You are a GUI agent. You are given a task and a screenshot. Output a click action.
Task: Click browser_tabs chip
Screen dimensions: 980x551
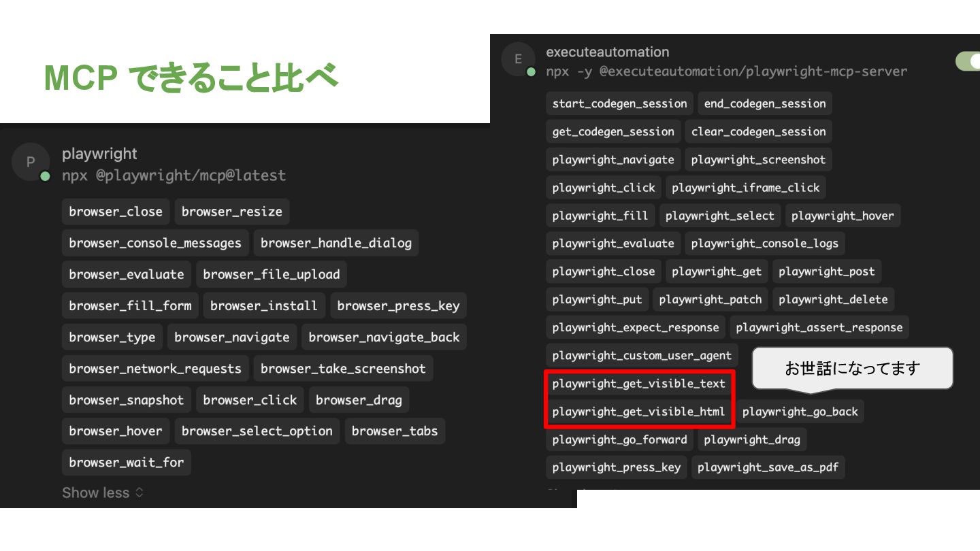point(395,431)
